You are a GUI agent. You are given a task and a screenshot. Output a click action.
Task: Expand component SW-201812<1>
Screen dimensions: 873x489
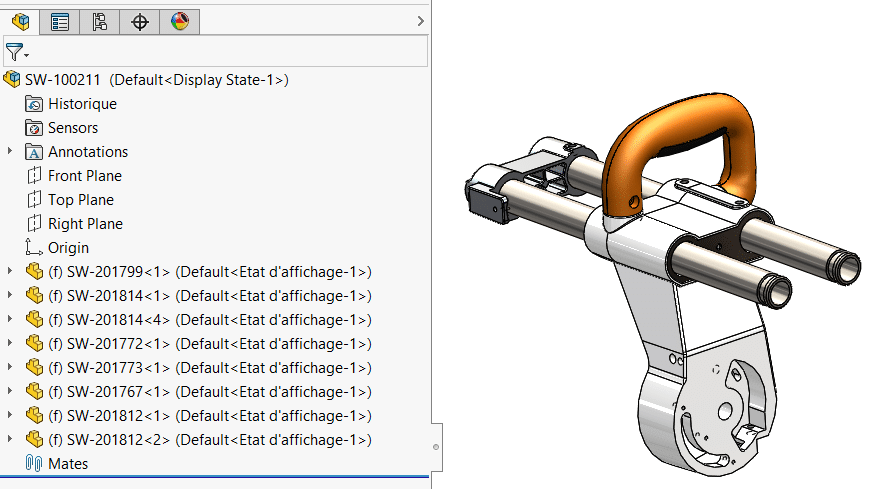pos(9,414)
